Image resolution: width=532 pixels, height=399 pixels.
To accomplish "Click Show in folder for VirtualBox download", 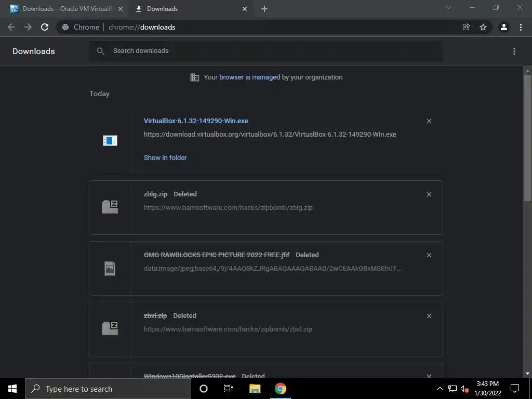I will 165,158.
